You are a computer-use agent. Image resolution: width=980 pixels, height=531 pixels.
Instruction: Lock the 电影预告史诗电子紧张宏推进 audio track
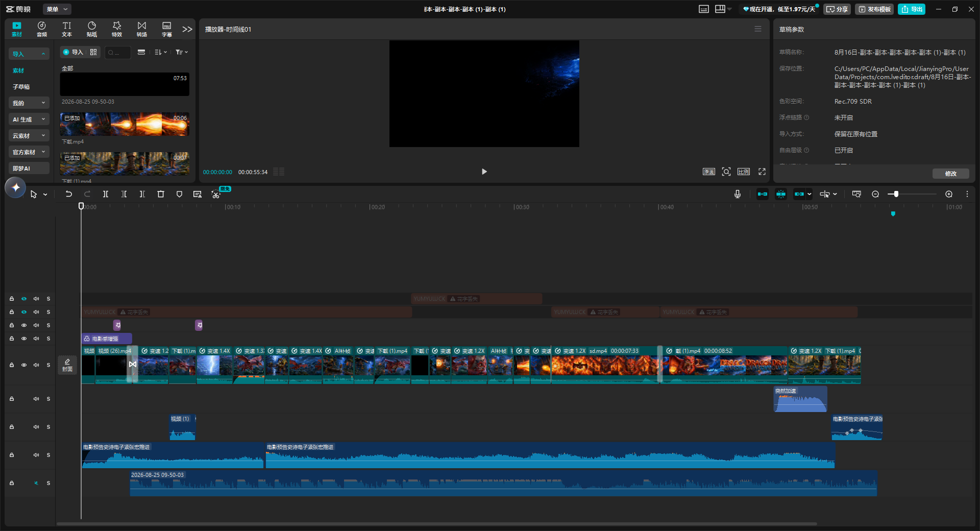(x=12, y=455)
